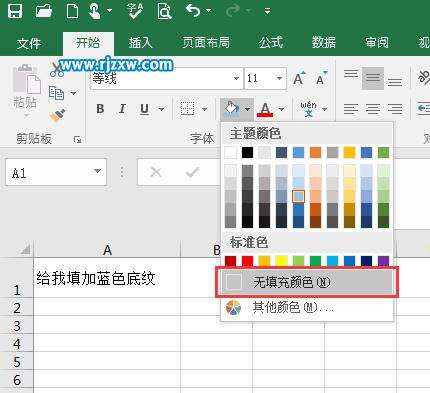Screen dimensions: 430x393
Task: Switch to the 页面布局 tab
Action: pyautogui.click(x=206, y=43)
